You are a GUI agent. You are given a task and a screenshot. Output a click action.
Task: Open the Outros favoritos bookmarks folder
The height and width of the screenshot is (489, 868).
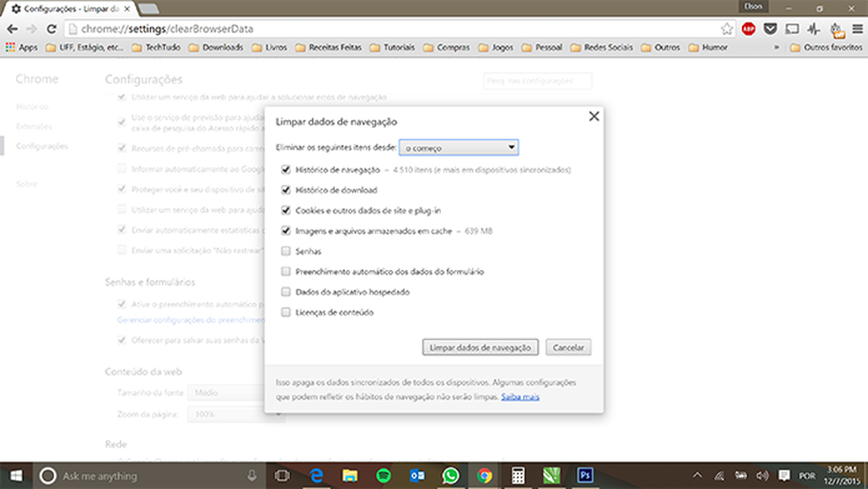click(x=826, y=48)
